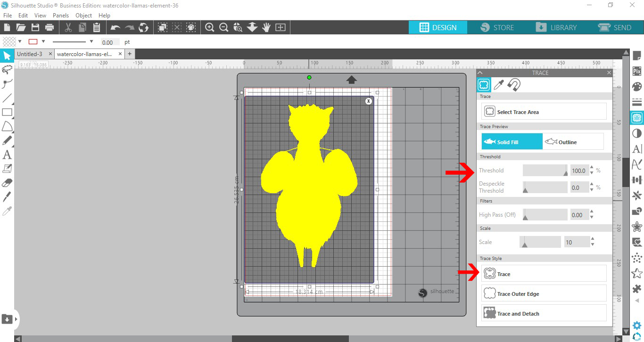Viewport: 644px width, 342px height.
Task: Open the PixScan panel icon
Action: point(637,72)
